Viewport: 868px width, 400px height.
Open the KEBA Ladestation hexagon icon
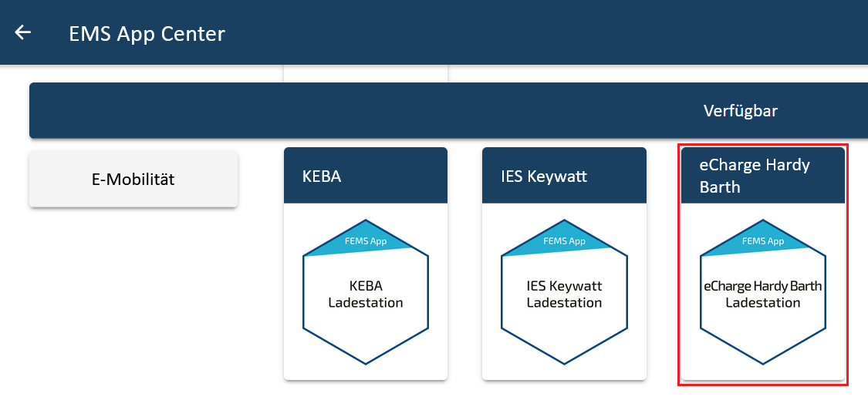[x=366, y=291]
